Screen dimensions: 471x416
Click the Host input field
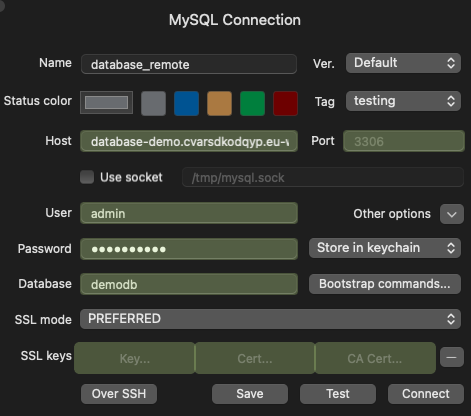click(189, 141)
